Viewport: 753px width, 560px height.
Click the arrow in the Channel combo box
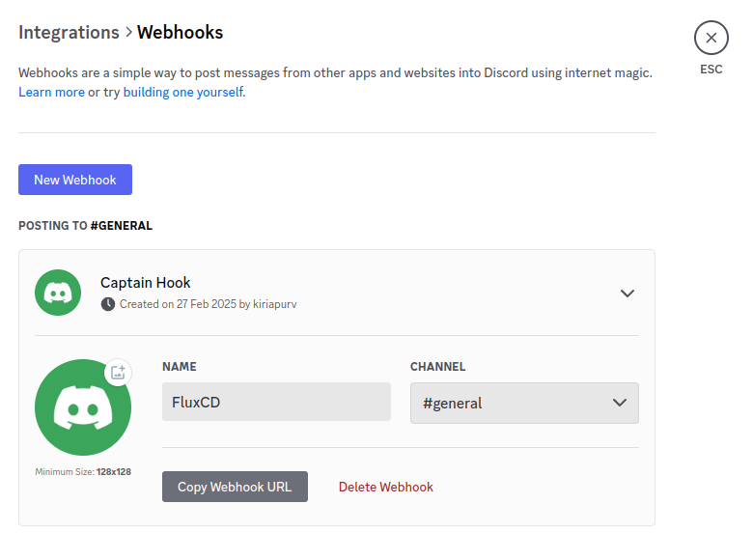pos(620,403)
